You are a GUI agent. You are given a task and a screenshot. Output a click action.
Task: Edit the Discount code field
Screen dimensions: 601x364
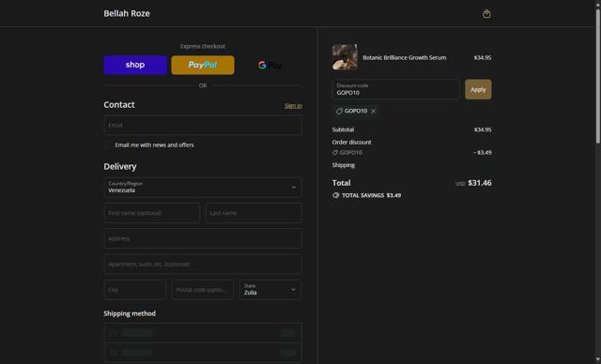click(396, 89)
